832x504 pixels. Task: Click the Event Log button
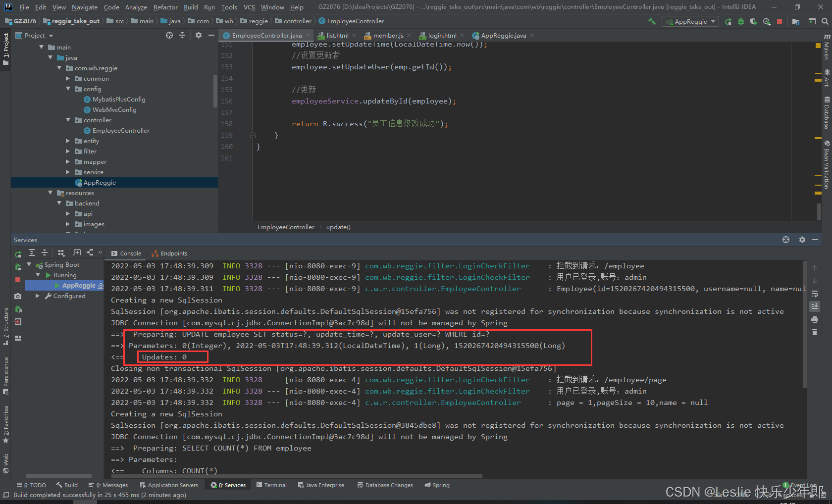click(x=800, y=485)
